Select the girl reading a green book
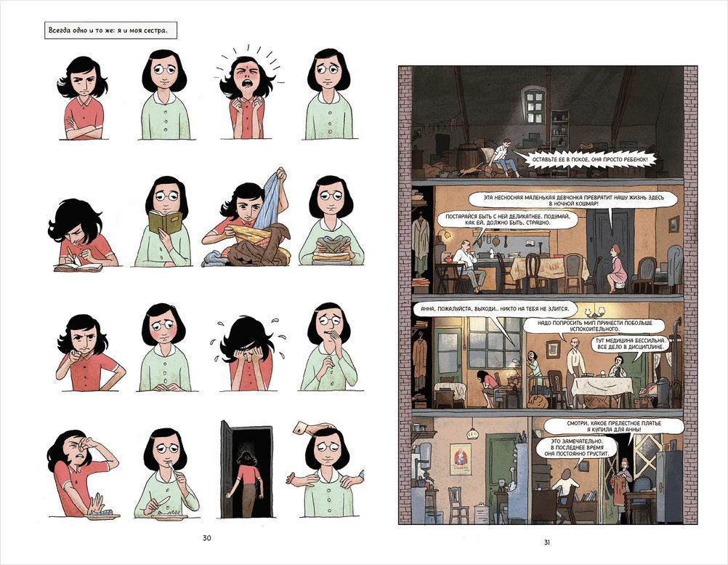This screenshot has width=728, height=565. point(164,221)
